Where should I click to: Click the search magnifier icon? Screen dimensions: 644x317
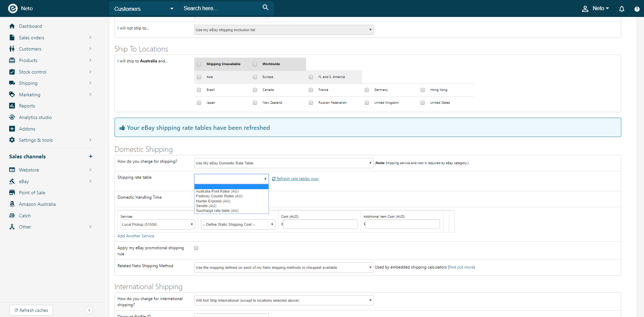[265, 7]
